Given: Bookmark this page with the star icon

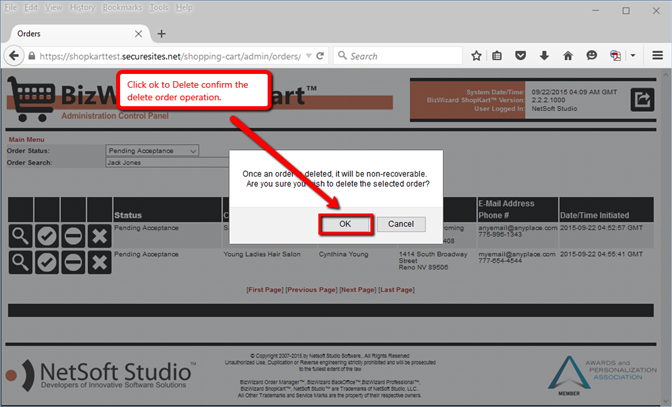Looking at the screenshot, I should (476, 56).
